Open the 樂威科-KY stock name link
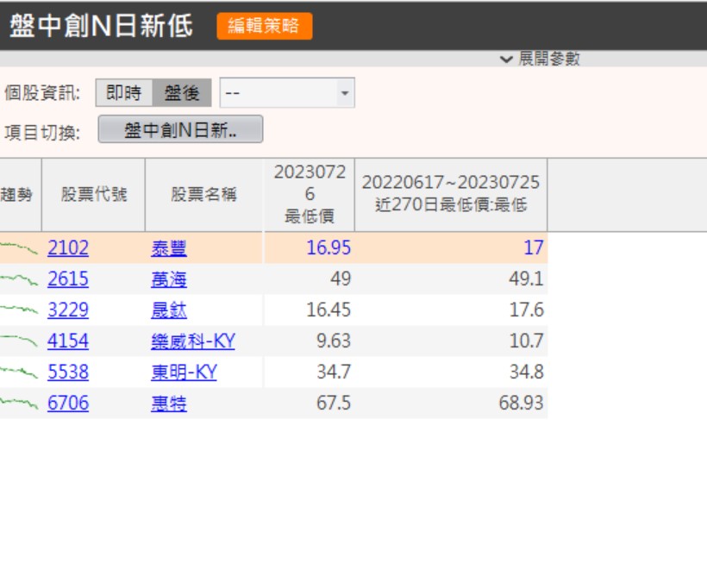The height and width of the screenshot is (588, 707). [193, 341]
